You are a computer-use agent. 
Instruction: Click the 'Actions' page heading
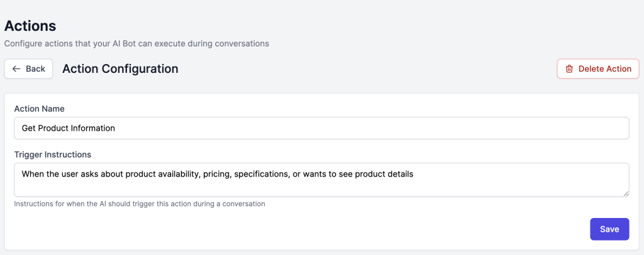pos(30,26)
